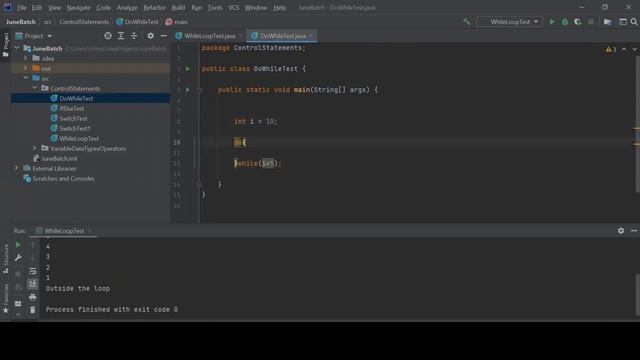Screen dimensions: 640x360
Task: Collapse the JuneBatch project root node
Action: click(x=17, y=48)
